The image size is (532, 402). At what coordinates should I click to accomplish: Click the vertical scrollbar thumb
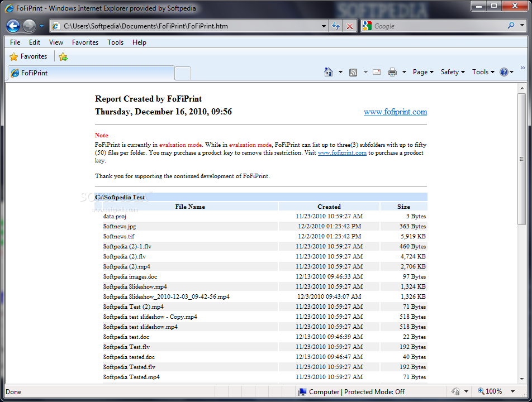point(522,159)
